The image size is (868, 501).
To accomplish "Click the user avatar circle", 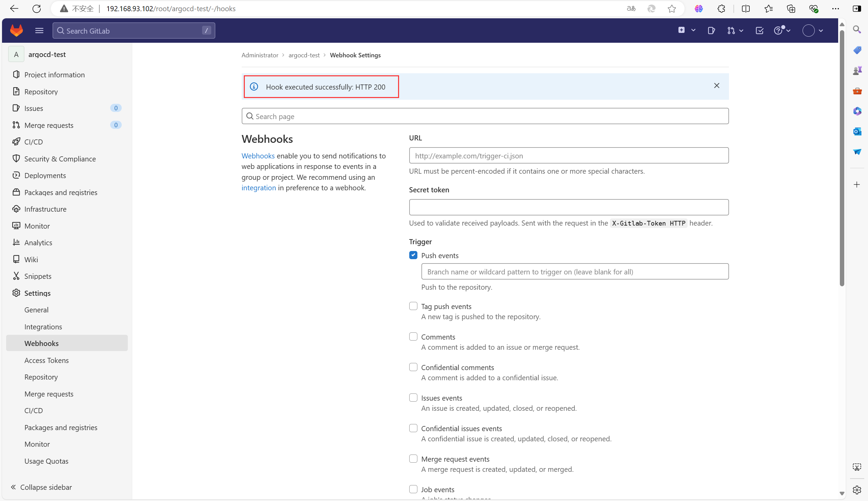I will (808, 31).
